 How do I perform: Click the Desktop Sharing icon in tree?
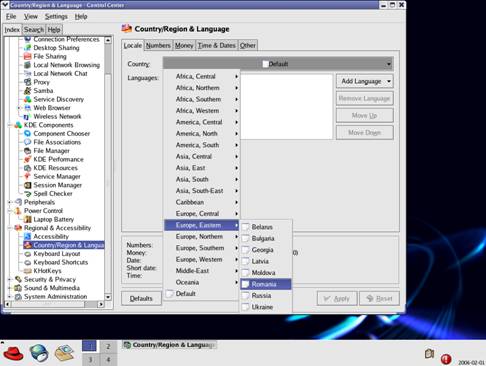coord(28,48)
